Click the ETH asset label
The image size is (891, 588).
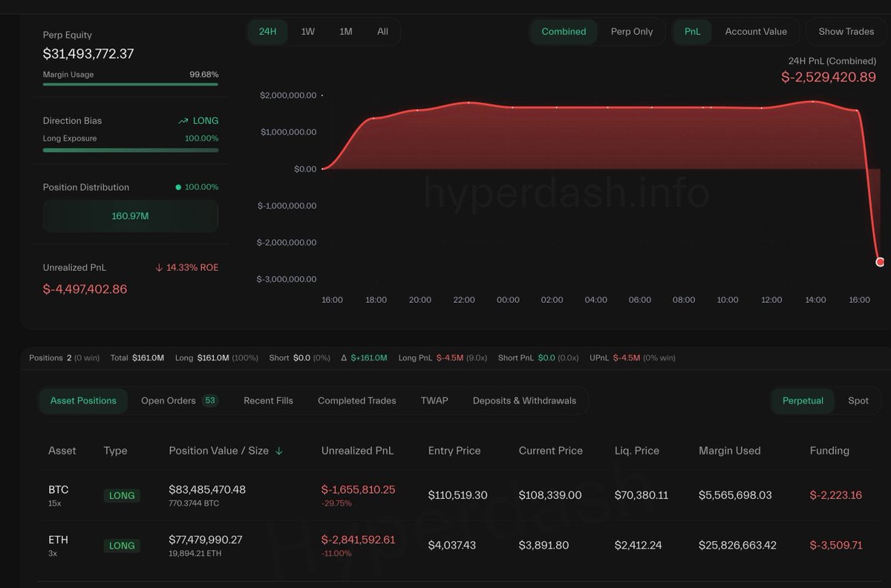coord(58,540)
